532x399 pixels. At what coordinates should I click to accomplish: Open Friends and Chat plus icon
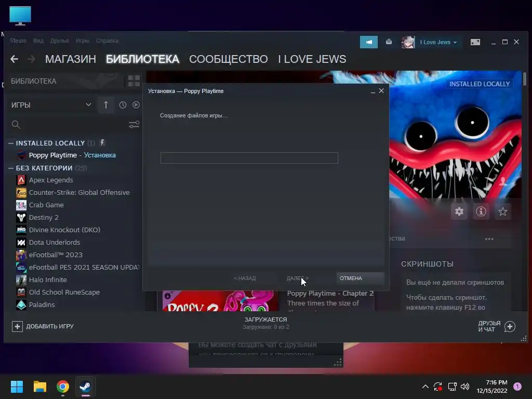coord(510,326)
